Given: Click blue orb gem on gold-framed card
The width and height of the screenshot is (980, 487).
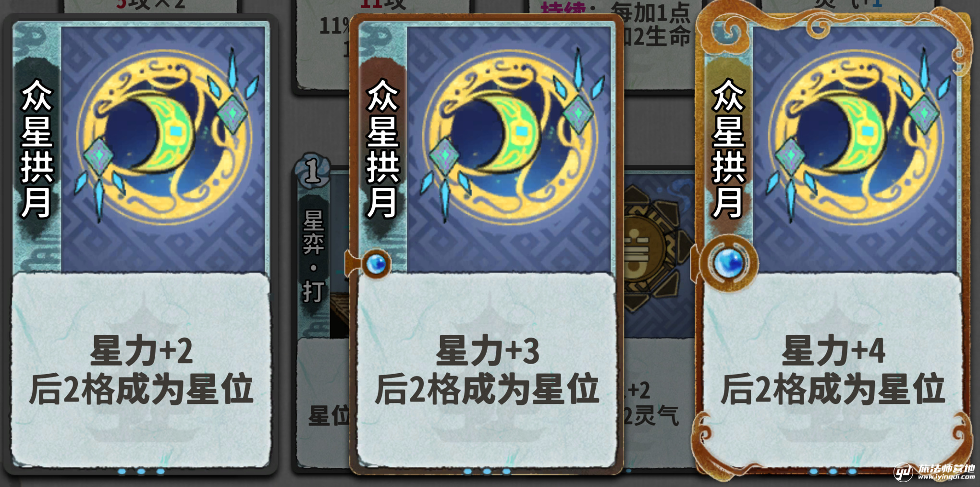Looking at the screenshot, I should pos(729,263).
